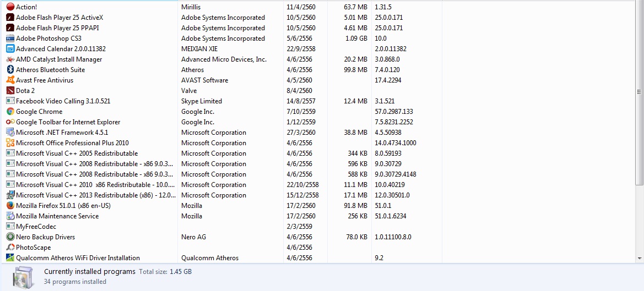Click the scrollbar down arrow
The image size is (644, 291).
[639, 258]
